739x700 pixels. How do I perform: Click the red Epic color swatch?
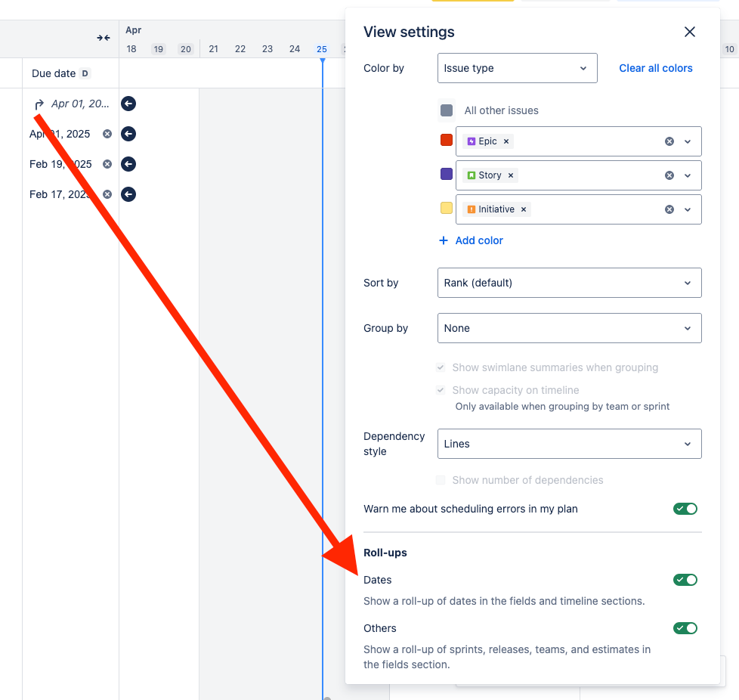pyautogui.click(x=447, y=140)
